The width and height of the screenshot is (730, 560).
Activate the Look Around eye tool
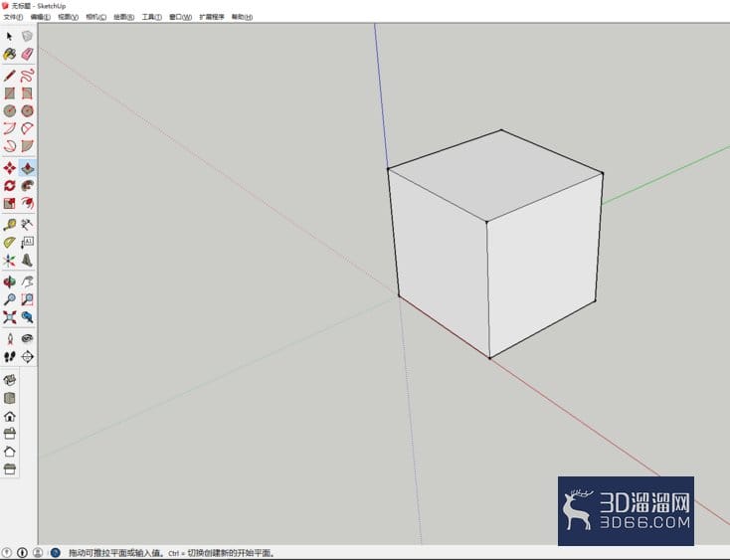click(x=27, y=339)
